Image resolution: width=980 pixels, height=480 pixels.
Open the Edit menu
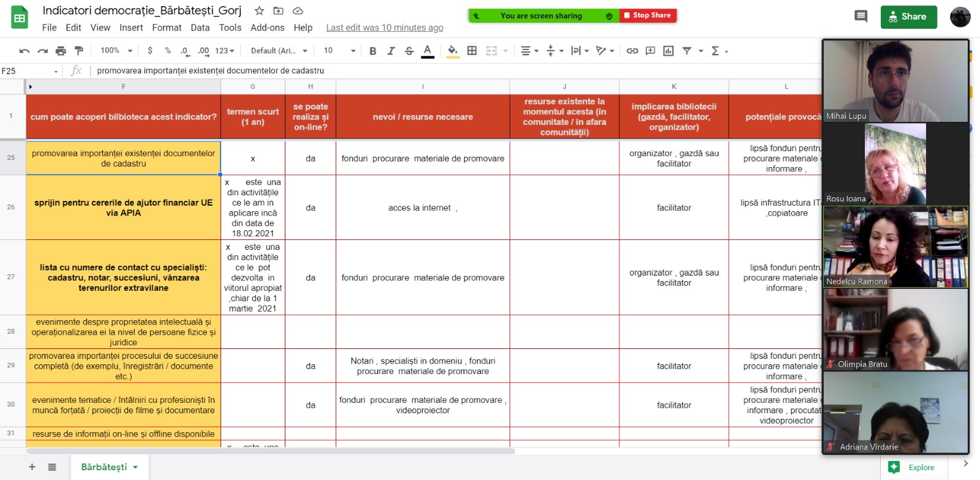73,28
